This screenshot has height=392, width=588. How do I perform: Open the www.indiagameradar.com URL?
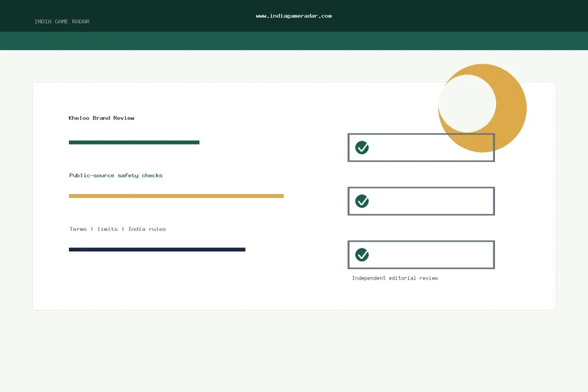pos(293,16)
